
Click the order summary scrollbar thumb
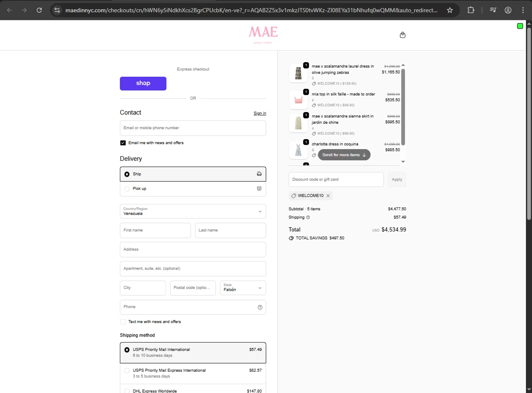point(403,107)
